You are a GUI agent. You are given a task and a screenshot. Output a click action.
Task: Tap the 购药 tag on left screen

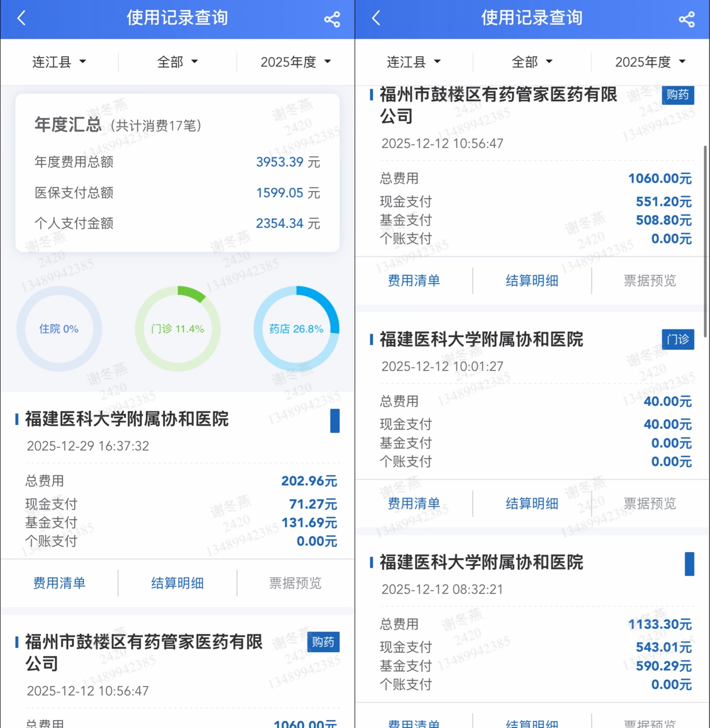tap(323, 642)
